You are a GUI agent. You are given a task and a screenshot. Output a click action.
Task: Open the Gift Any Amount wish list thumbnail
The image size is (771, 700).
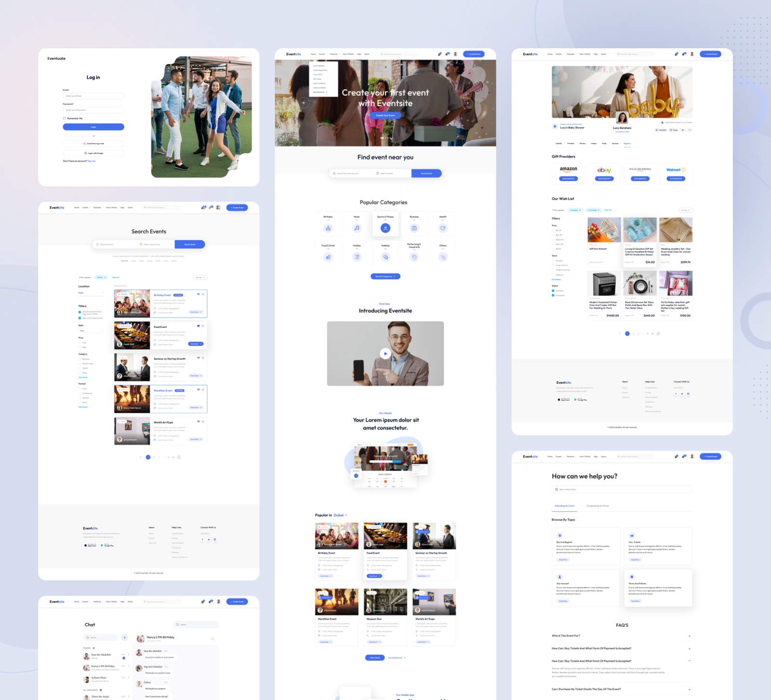[x=604, y=229]
